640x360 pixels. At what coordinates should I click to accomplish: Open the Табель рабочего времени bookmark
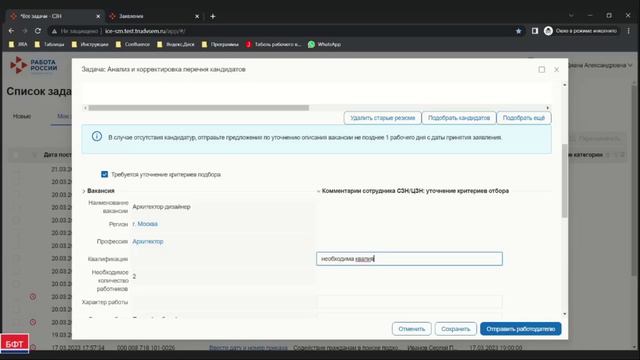coord(273,44)
